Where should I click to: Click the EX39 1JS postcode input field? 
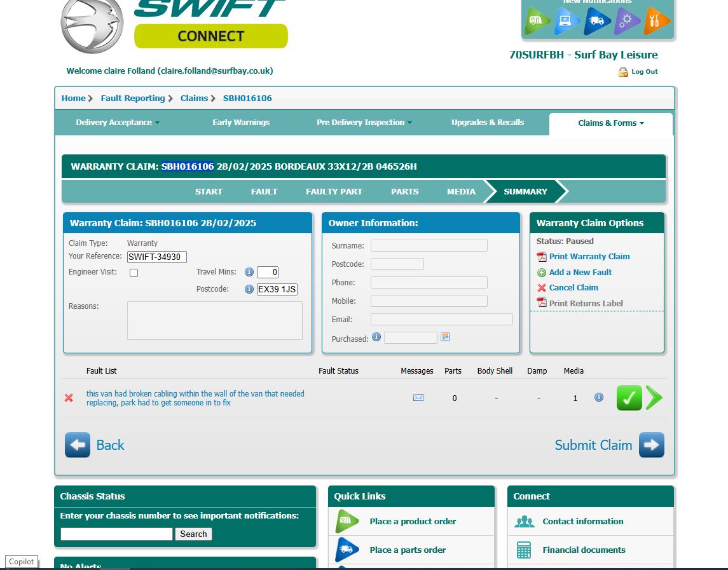(277, 289)
